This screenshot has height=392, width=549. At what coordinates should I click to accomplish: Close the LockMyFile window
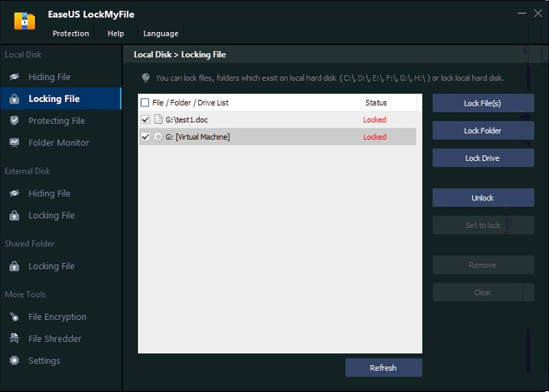[538, 13]
